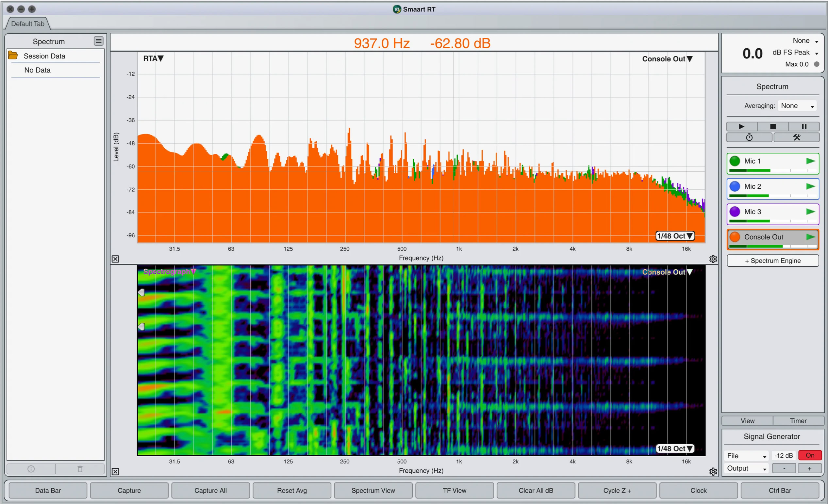Screen dimensions: 828x504
Task: Click the pause button in Spectrum controls
Action: tap(804, 126)
